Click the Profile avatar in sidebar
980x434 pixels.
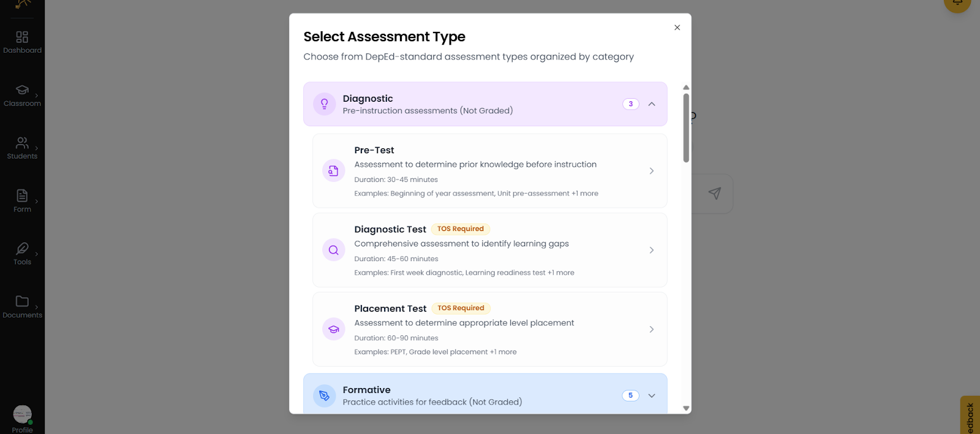click(x=23, y=414)
